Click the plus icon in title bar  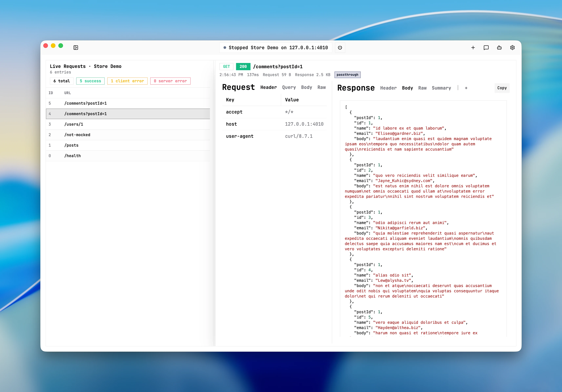(x=473, y=47)
